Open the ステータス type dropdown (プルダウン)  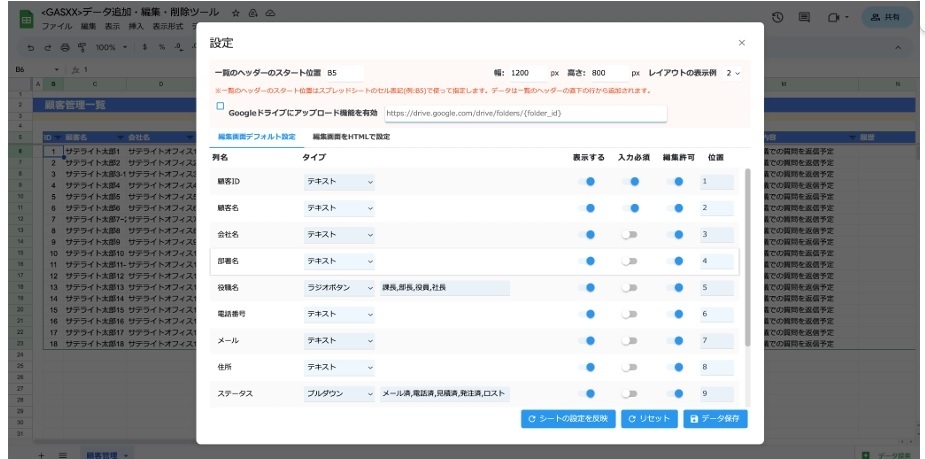tap(339, 394)
